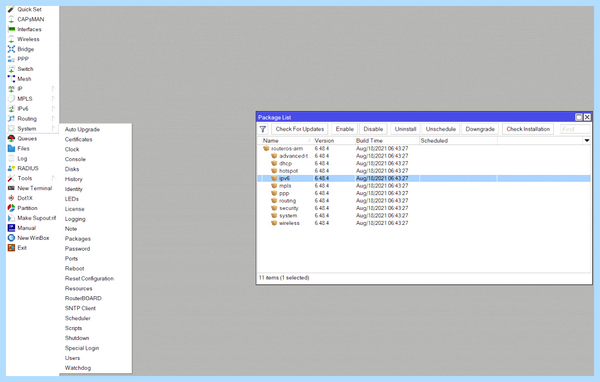Open the column chooser dropdown arrow
The height and width of the screenshot is (382, 600).
pos(587,140)
